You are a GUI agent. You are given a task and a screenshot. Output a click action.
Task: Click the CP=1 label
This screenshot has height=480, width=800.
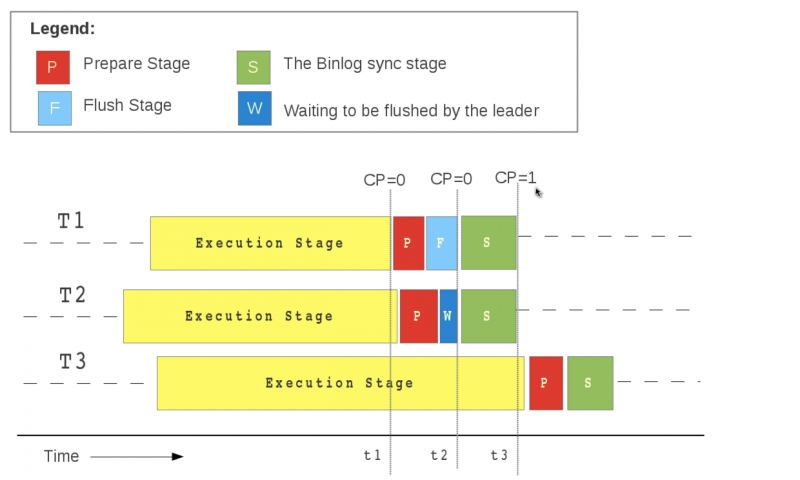pyautogui.click(x=515, y=178)
